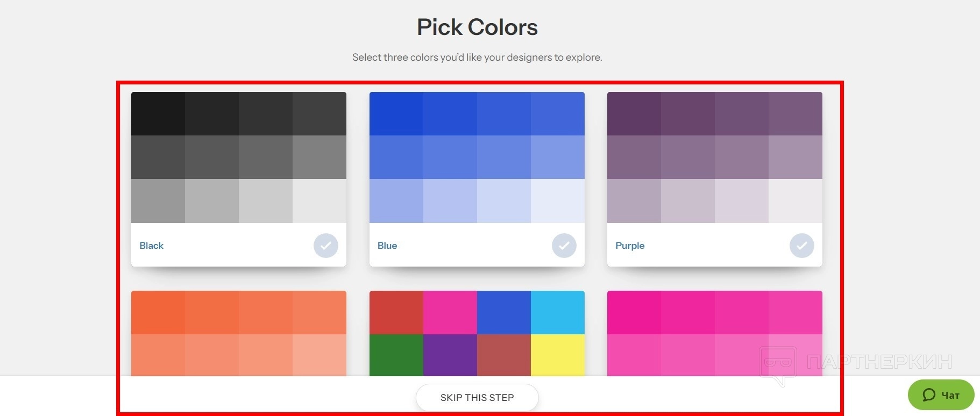This screenshot has height=416, width=980.
Task: Click the green swatch in multicolor palette
Action: 396,355
